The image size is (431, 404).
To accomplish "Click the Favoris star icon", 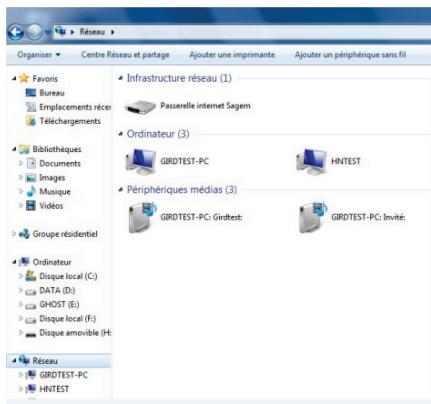I will click(x=24, y=78).
